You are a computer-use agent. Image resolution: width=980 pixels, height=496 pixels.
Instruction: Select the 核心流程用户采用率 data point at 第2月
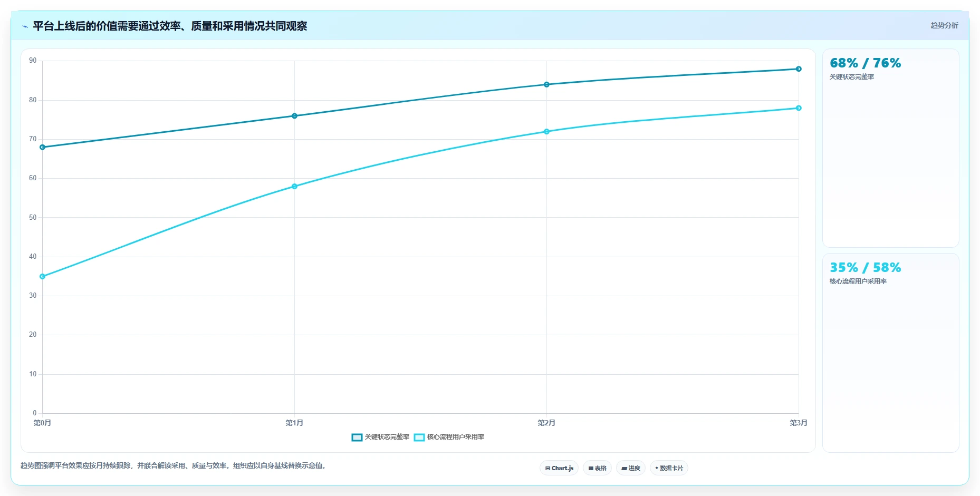pos(546,132)
